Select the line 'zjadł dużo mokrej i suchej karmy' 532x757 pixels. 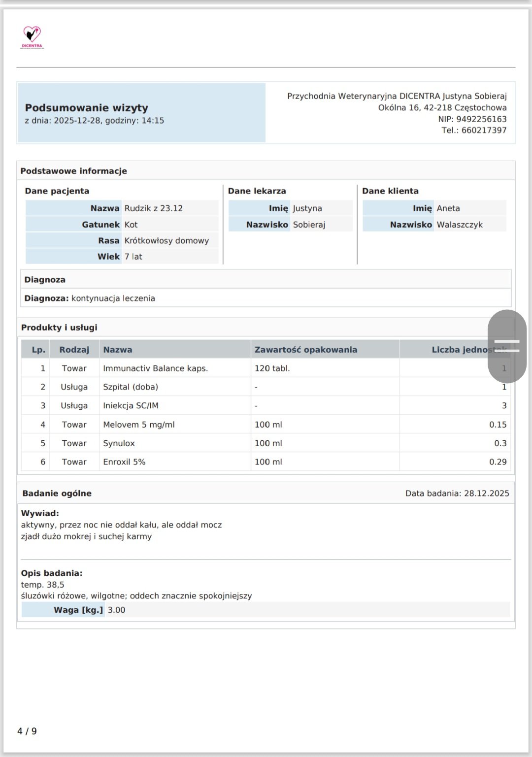[x=86, y=536]
